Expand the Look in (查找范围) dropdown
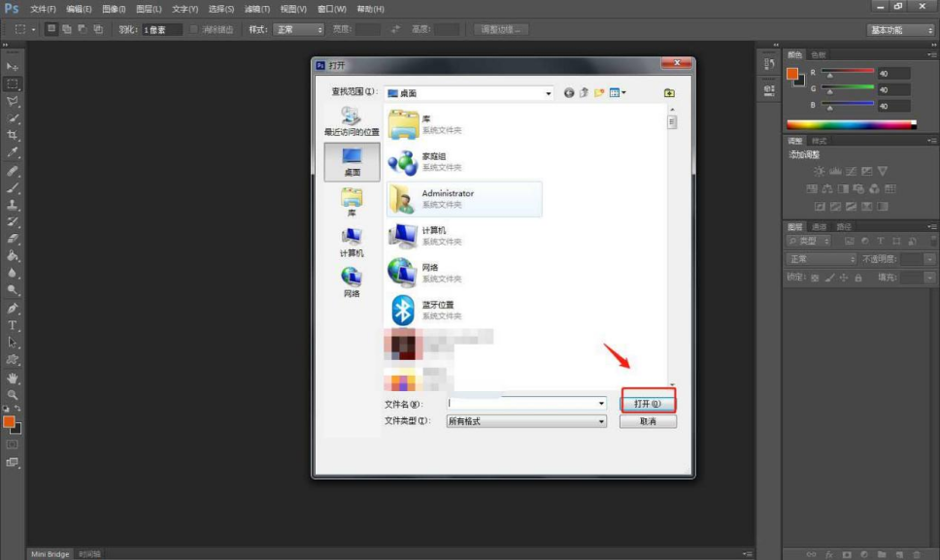The width and height of the screenshot is (940, 560). pyautogui.click(x=549, y=93)
